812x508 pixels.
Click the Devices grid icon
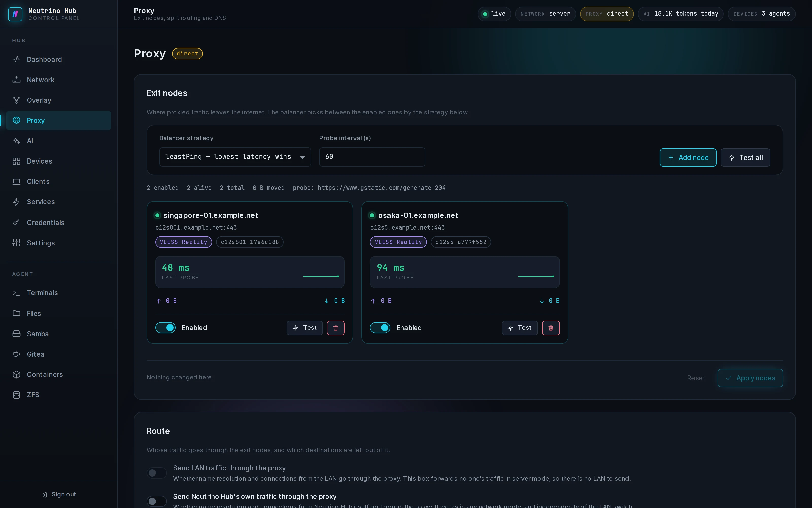pyautogui.click(x=16, y=161)
